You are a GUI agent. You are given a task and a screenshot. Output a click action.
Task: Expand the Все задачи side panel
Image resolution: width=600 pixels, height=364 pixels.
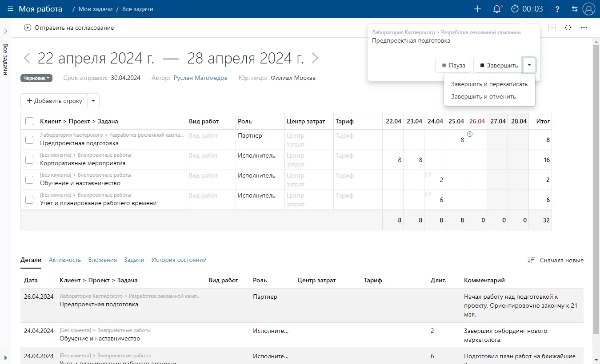click(5, 31)
